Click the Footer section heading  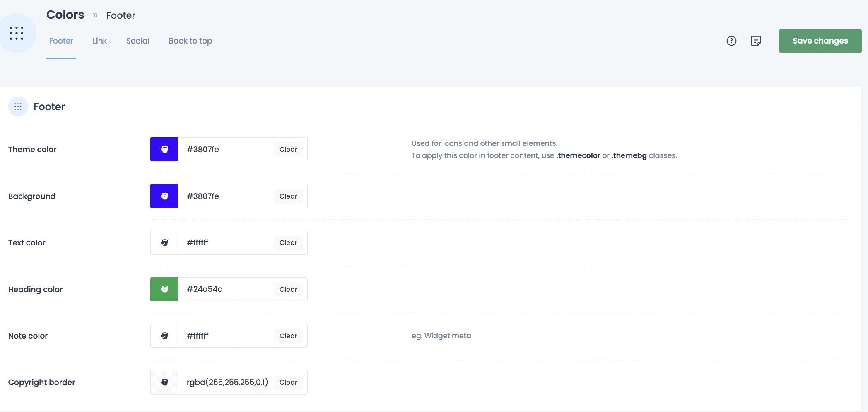[x=49, y=107]
